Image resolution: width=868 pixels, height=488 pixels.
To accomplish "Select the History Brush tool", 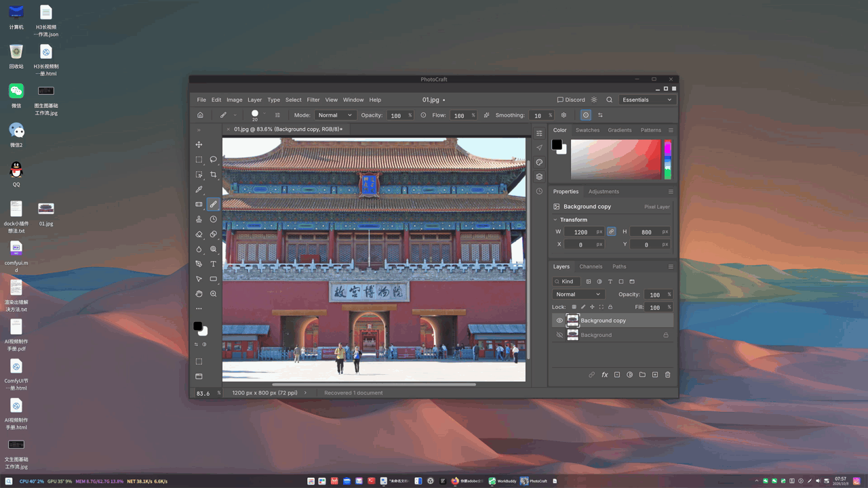I will pos(213,219).
